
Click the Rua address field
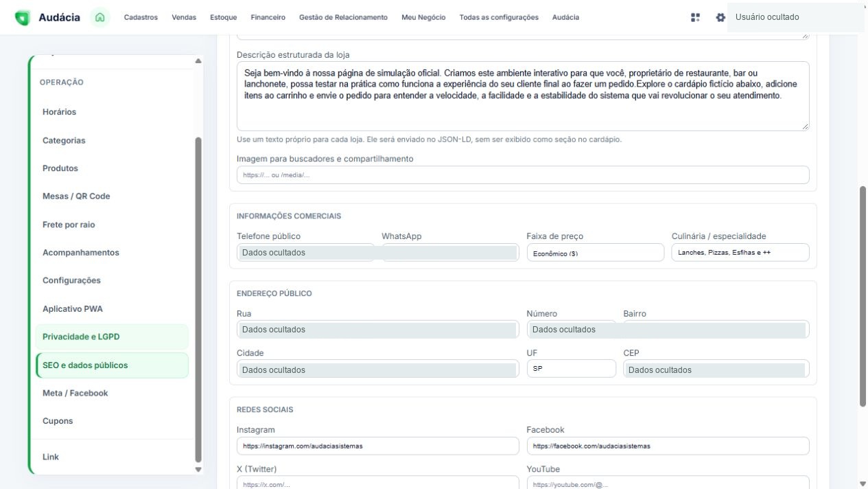[x=378, y=330]
